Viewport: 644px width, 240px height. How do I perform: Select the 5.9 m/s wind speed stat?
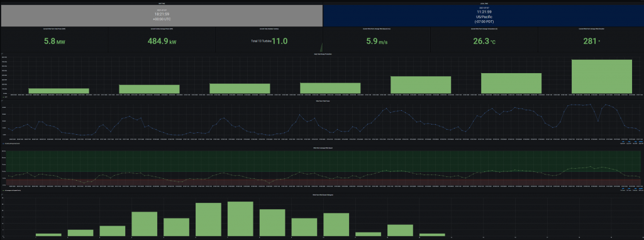(377, 41)
